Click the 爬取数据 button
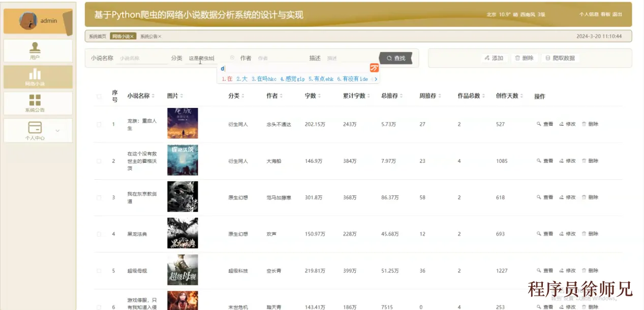 560,58
